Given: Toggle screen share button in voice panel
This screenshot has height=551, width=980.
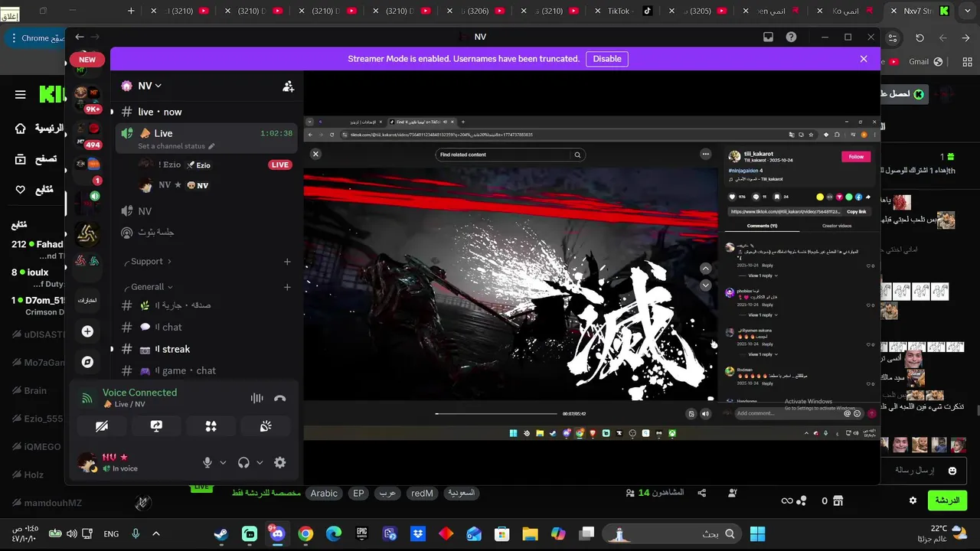Looking at the screenshot, I should click(156, 426).
